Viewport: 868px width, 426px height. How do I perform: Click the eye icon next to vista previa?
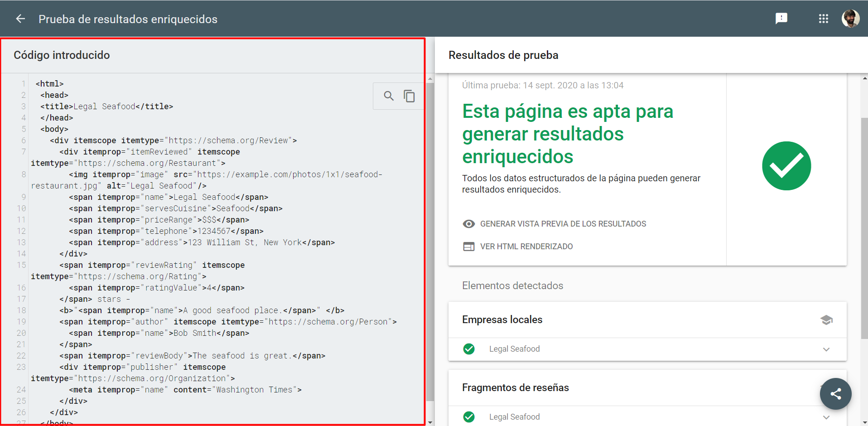pyautogui.click(x=469, y=223)
